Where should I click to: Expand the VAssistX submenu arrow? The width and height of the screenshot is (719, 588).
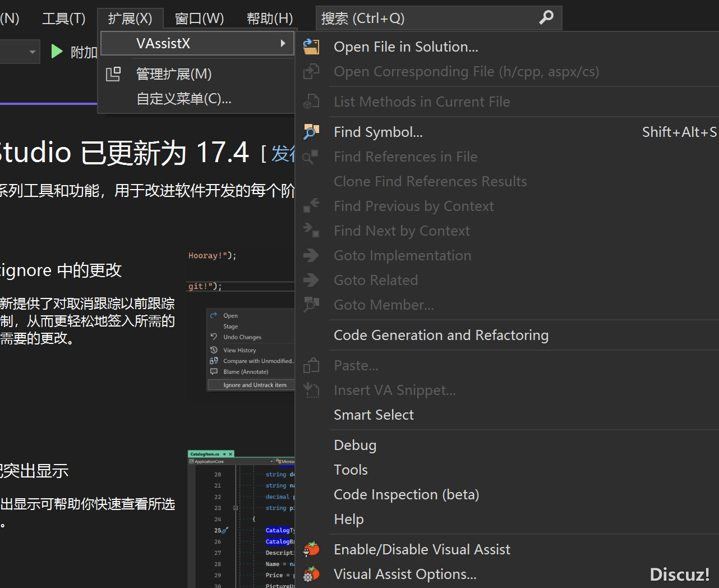pyautogui.click(x=283, y=43)
